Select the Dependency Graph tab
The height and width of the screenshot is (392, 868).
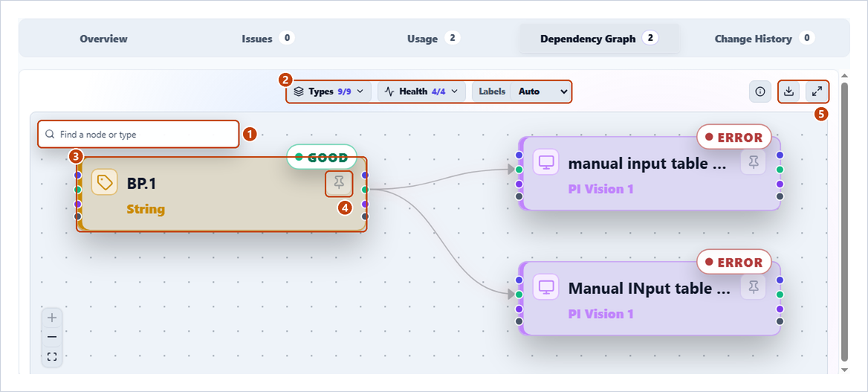coord(599,39)
